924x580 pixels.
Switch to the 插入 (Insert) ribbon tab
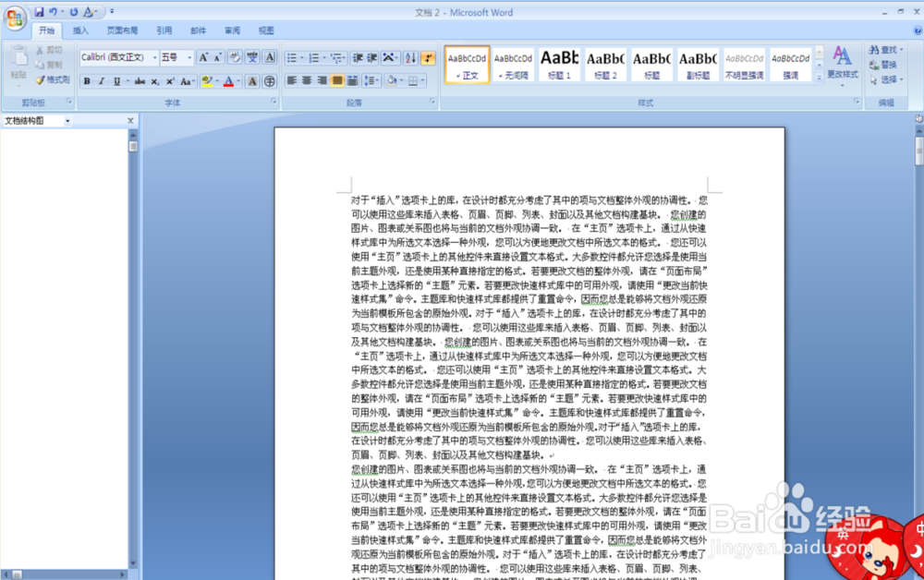(80, 30)
